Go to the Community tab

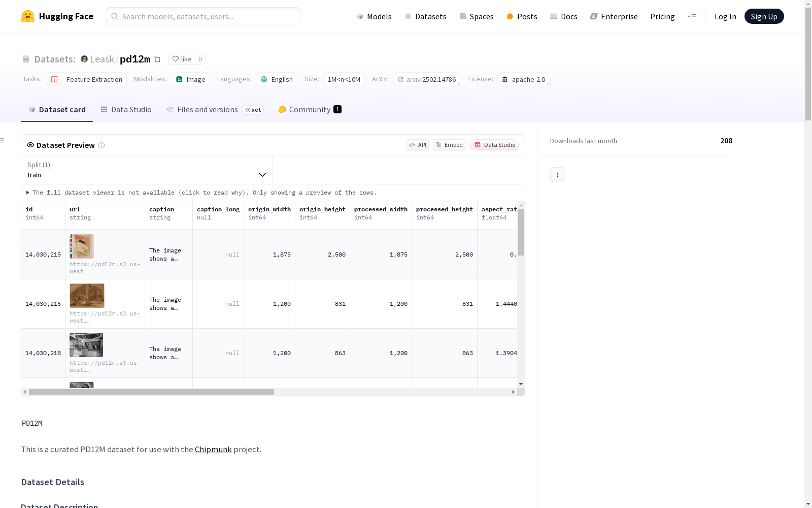tap(310, 110)
